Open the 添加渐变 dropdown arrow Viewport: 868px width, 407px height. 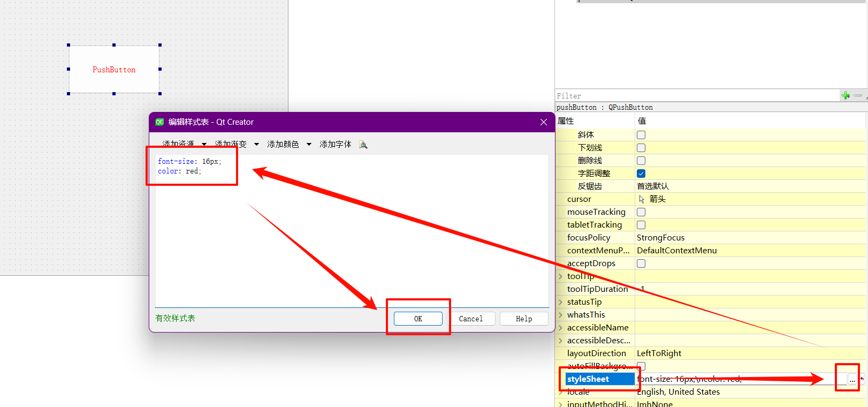[256, 145]
